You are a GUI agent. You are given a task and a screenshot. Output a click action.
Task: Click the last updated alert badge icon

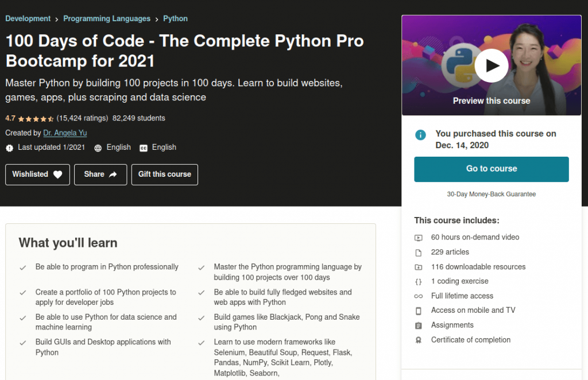(x=9, y=148)
